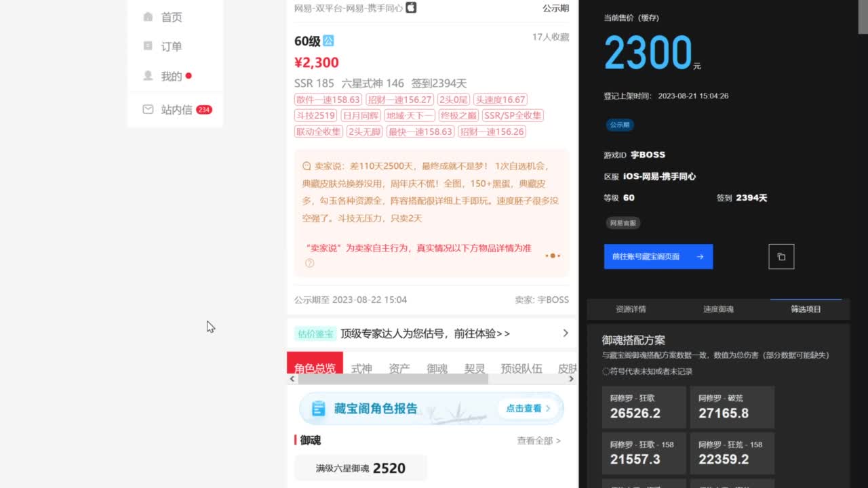Open the 站内信 mail icon
This screenshot has width=868, height=488.
pos(148,109)
